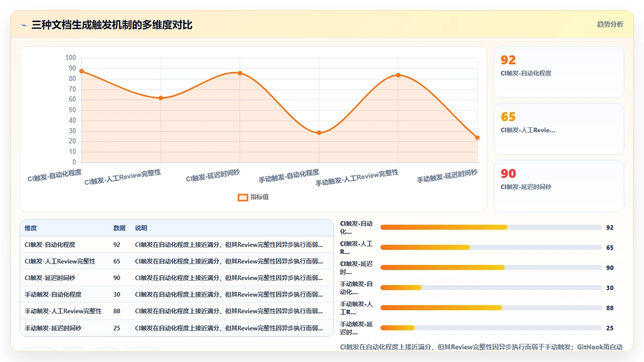
Task: Click the chart point above 手动触发-自动化程度
Action: [x=319, y=133]
